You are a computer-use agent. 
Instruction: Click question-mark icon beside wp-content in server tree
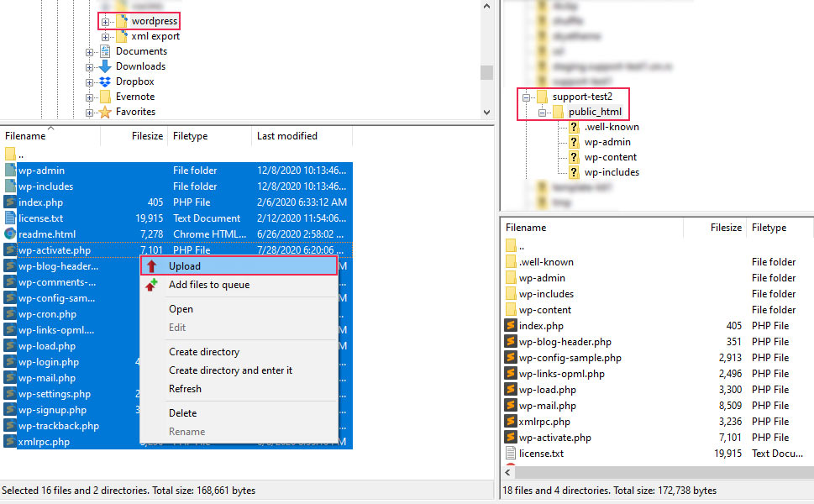574,157
